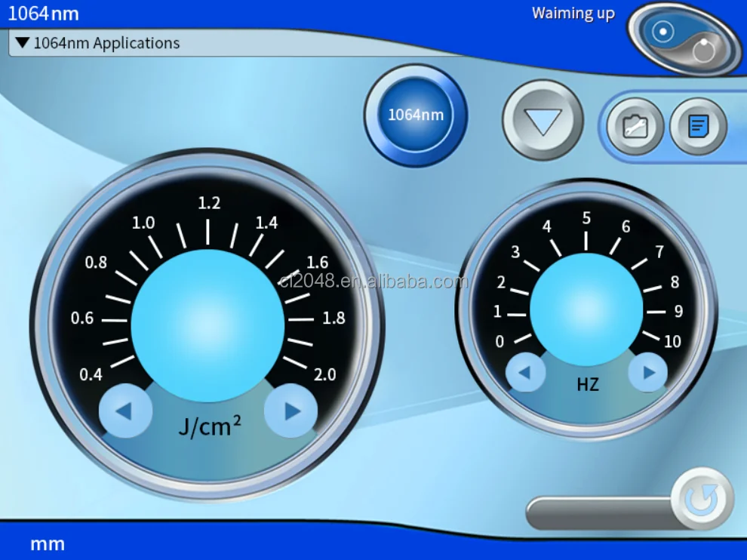Select 0 on the HZ dial
The image size is (747, 560).
click(x=500, y=341)
